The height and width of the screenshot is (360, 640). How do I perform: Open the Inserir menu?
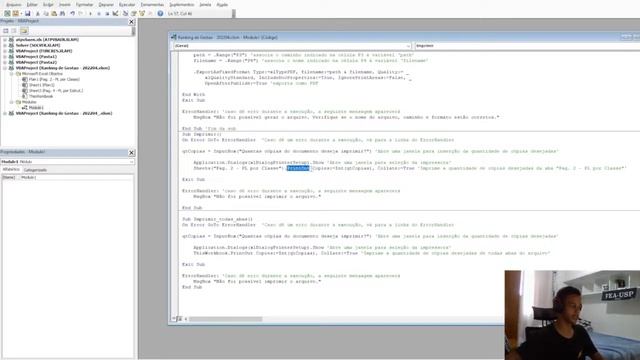coord(65,4)
